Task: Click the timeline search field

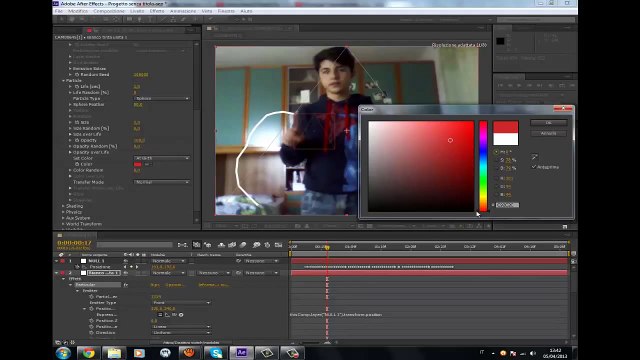Action: click(x=135, y=244)
